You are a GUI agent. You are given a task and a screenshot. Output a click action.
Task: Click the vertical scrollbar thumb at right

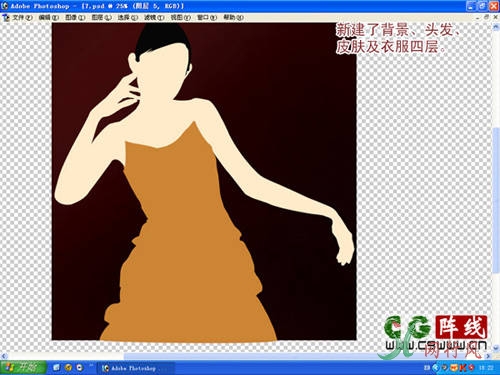[496, 200]
